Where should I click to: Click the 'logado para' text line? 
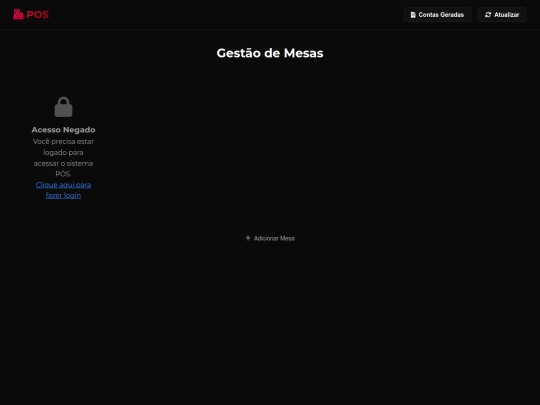[x=63, y=152]
